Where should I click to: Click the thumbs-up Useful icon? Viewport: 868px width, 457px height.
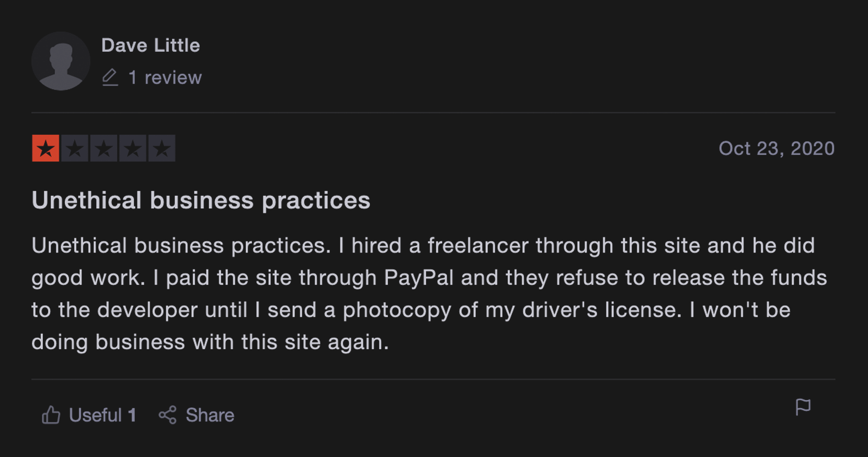click(x=51, y=415)
